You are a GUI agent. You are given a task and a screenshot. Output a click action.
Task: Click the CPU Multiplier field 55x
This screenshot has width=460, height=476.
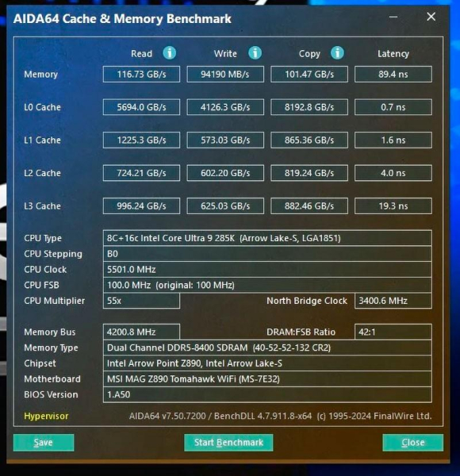tap(141, 301)
